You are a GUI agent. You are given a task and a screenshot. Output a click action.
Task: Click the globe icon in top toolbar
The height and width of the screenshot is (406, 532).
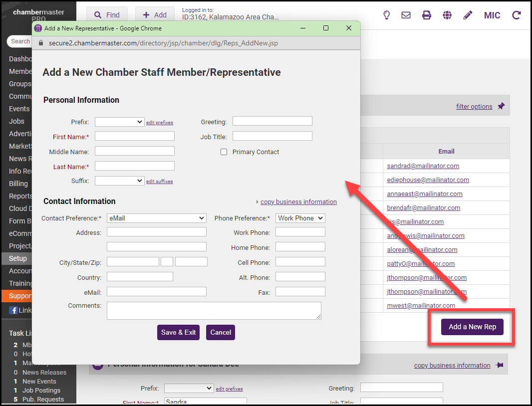coord(447,15)
